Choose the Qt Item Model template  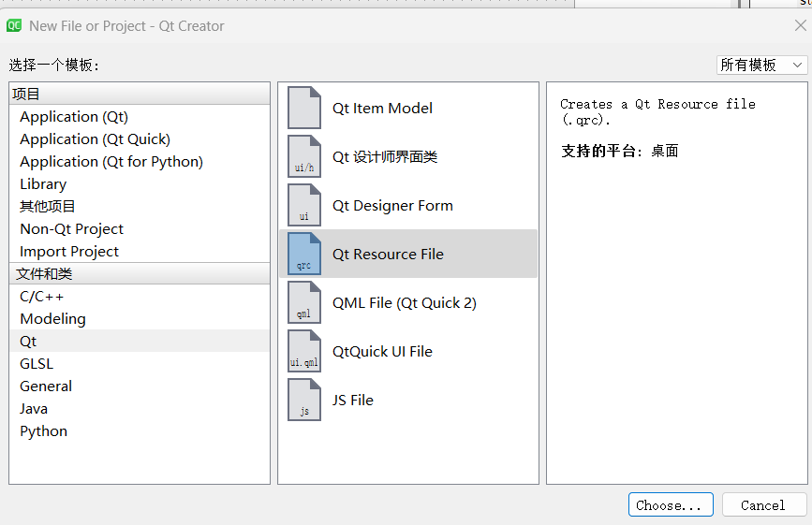click(408, 108)
